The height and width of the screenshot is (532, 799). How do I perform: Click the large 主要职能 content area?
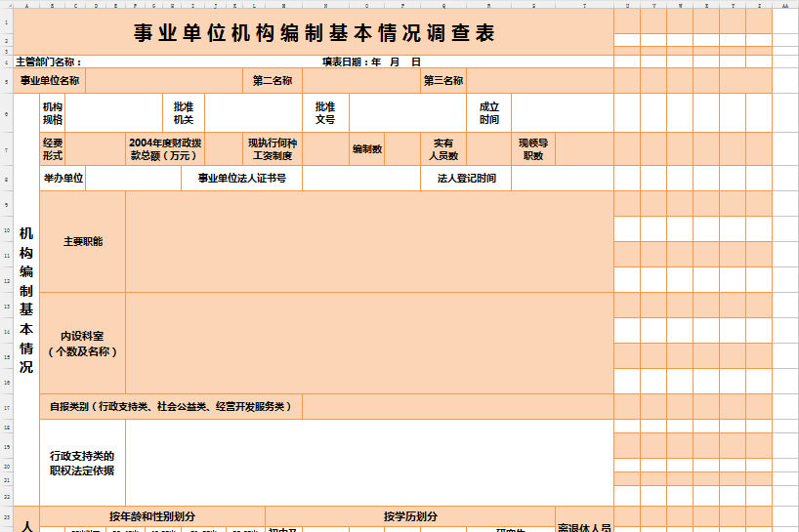[x=368, y=241]
